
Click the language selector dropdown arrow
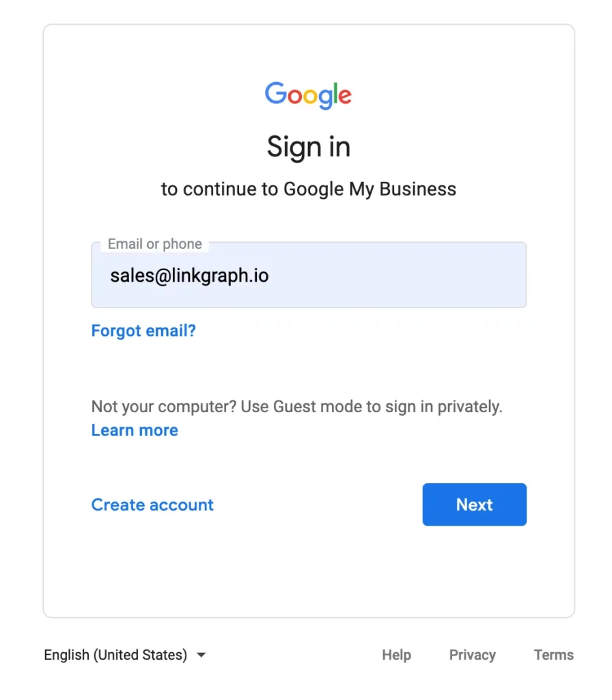tap(201, 655)
